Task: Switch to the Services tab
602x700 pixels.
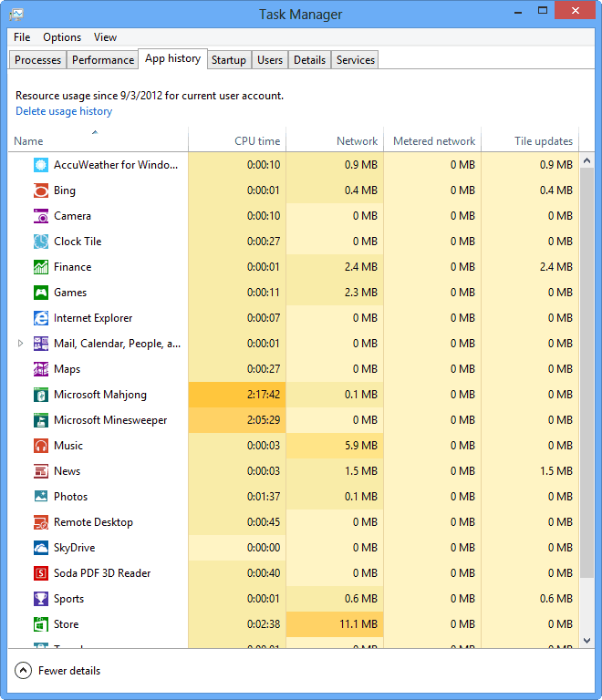Action: (356, 60)
